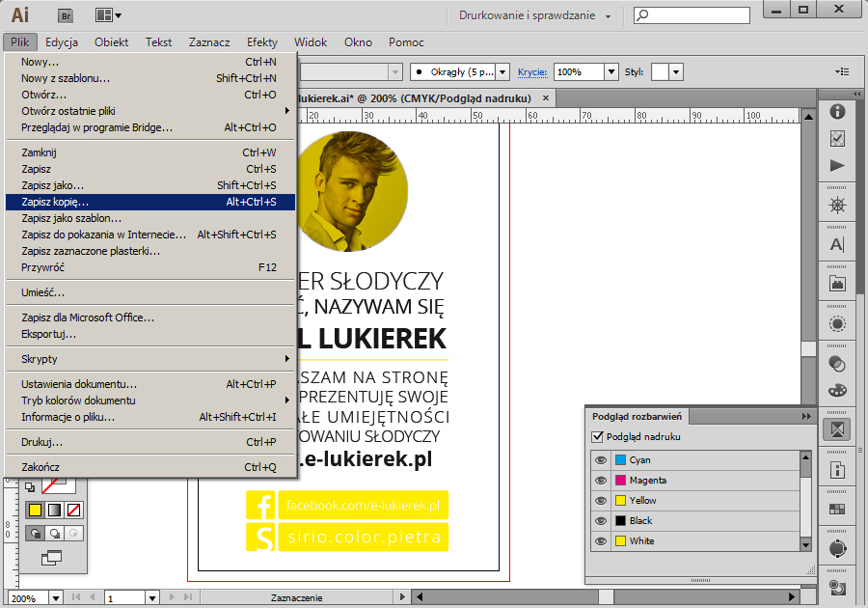Open the circle-with-anchor-points panel icon
868x608 pixels.
[837, 548]
